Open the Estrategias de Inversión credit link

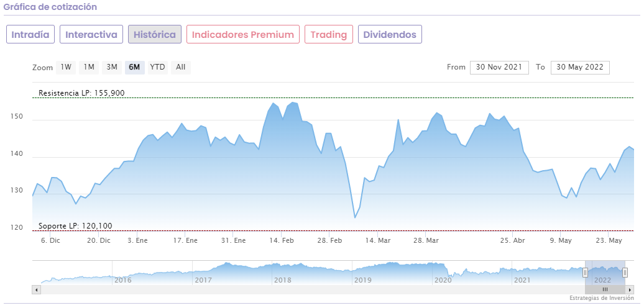[601, 299]
